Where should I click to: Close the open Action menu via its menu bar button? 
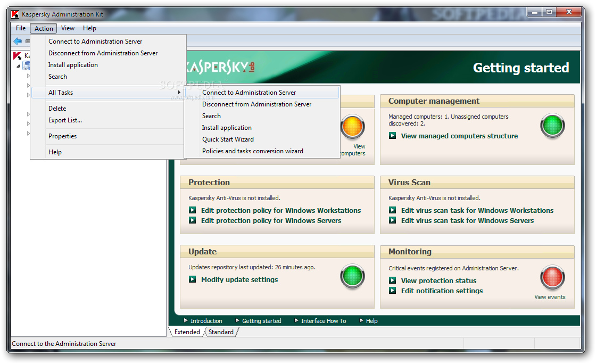click(44, 29)
